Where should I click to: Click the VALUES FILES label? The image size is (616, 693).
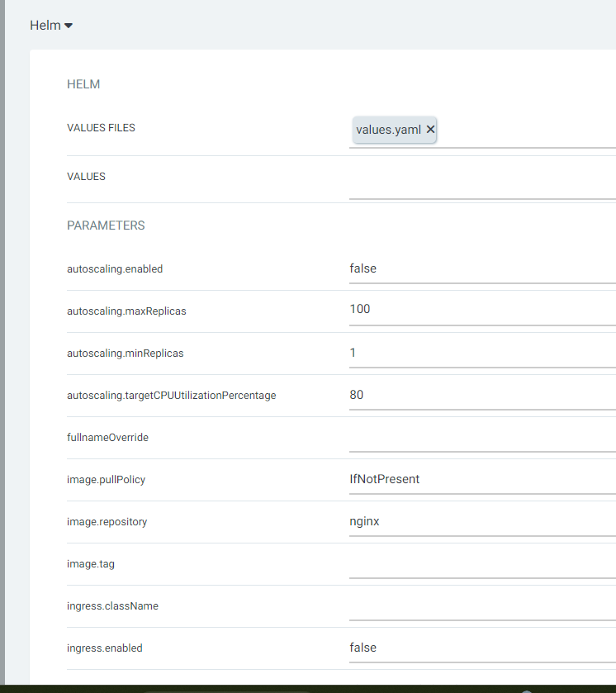click(x=101, y=128)
